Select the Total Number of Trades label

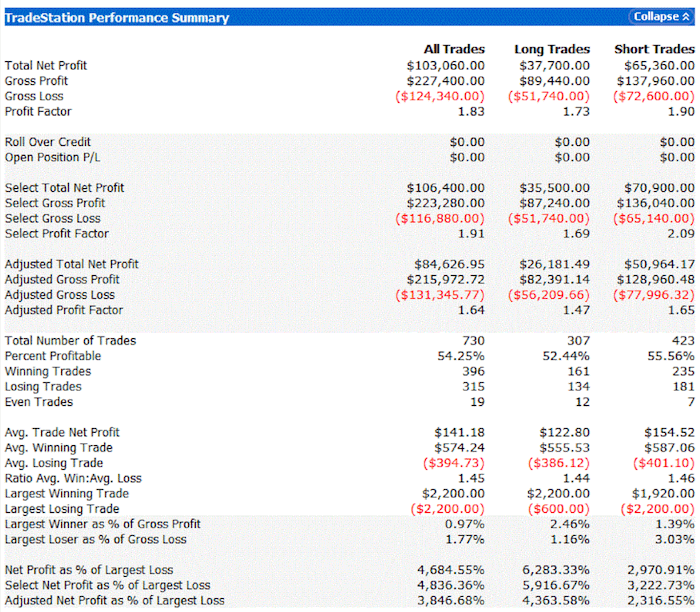tap(71, 341)
